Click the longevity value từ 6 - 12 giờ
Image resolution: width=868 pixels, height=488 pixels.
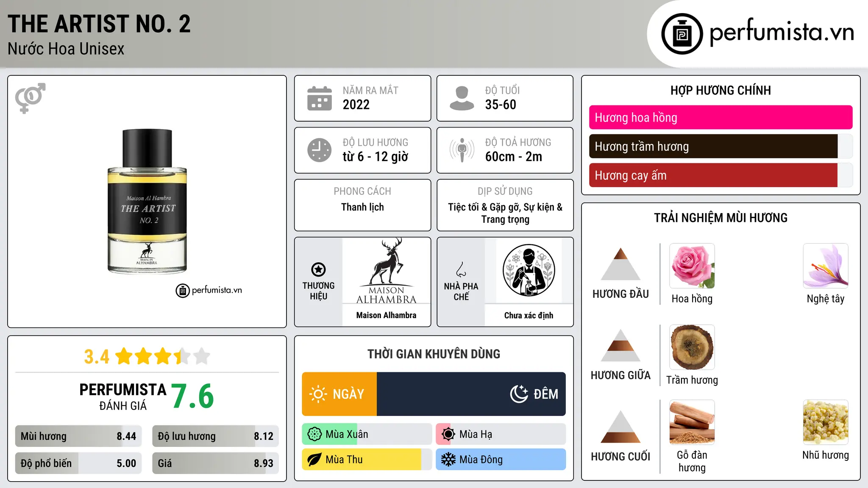(376, 157)
